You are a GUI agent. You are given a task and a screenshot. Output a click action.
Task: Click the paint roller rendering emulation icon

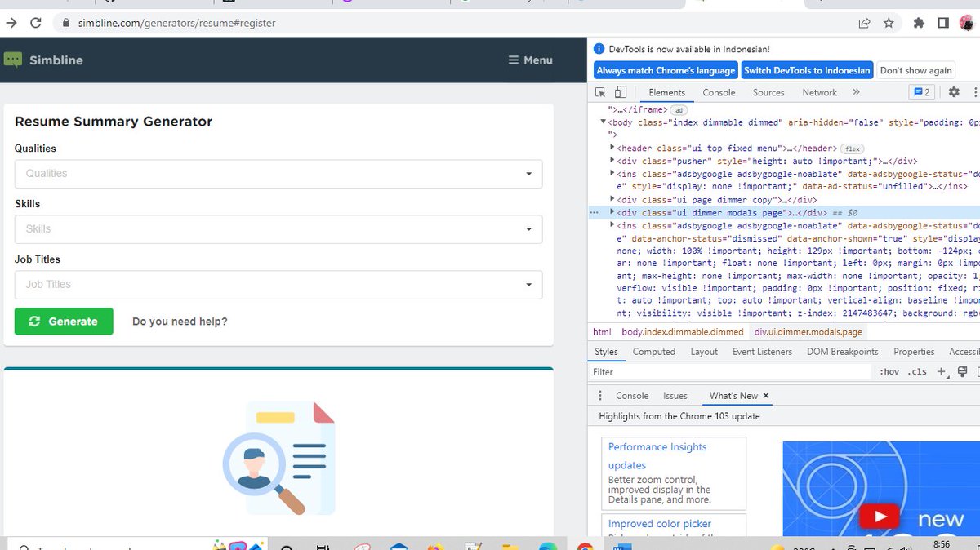pos(962,372)
